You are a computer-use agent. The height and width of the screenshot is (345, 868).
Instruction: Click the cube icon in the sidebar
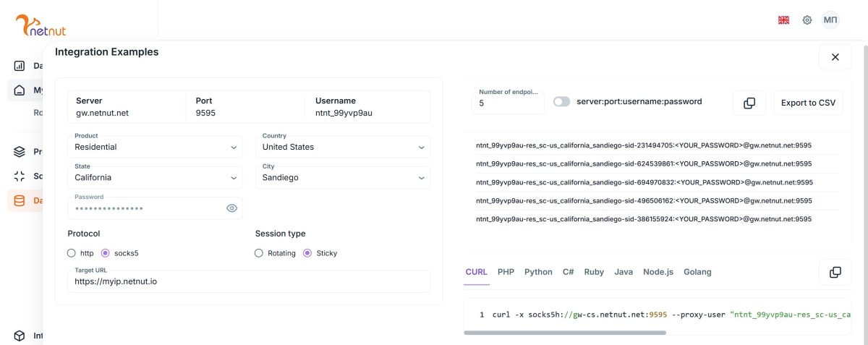tap(20, 336)
